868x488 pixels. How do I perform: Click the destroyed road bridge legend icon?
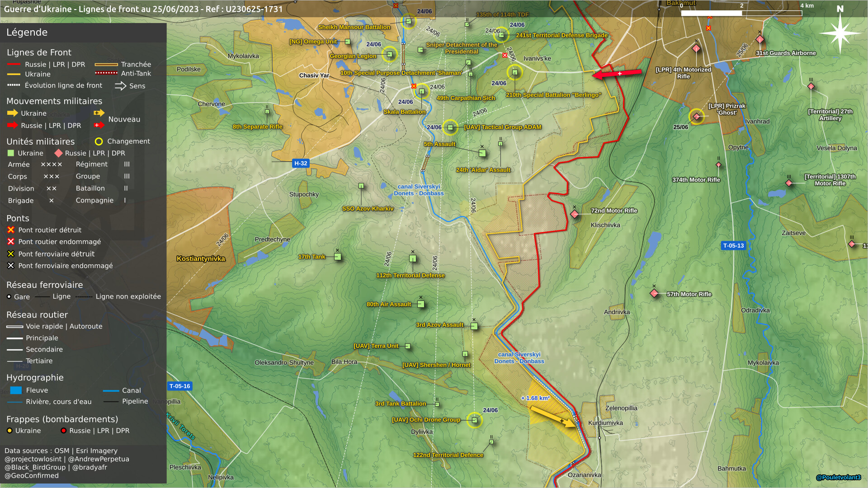[11, 230]
